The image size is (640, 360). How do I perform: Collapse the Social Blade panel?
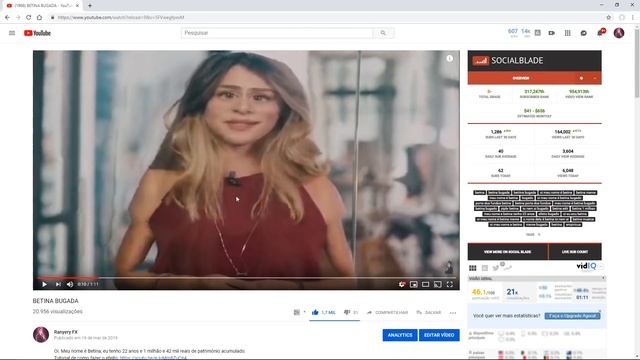pyautogui.click(x=595, y=78)
